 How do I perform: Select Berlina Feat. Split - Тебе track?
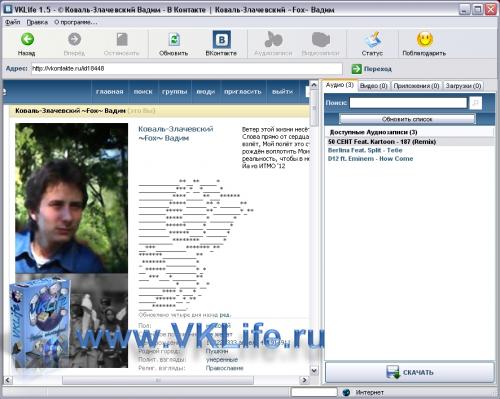(x=365, y=150)
